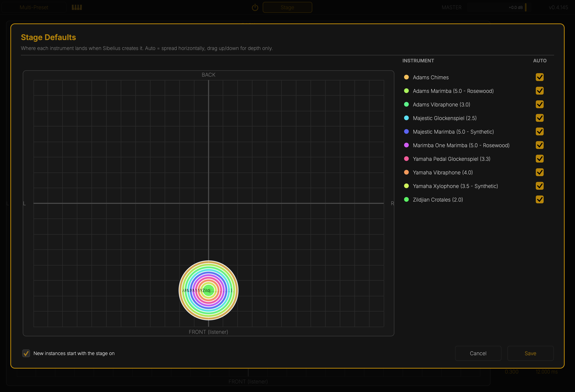
Task: Click the piano keyboard icon in top bar
Action: (x=77, y=7)
